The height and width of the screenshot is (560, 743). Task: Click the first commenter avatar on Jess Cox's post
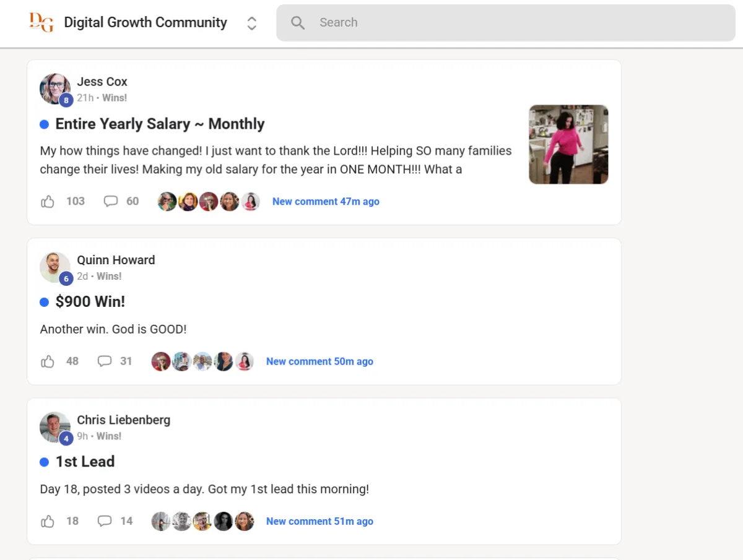(x=167, y=202)
